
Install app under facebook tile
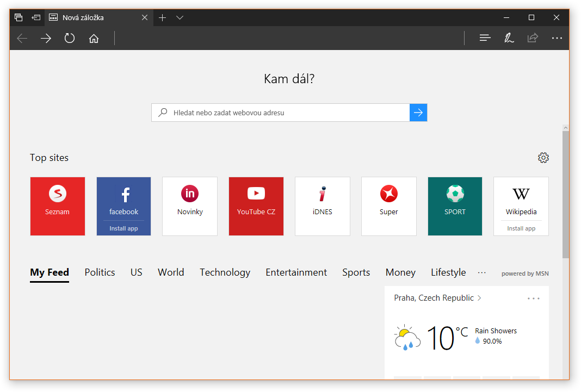point(123,228)
